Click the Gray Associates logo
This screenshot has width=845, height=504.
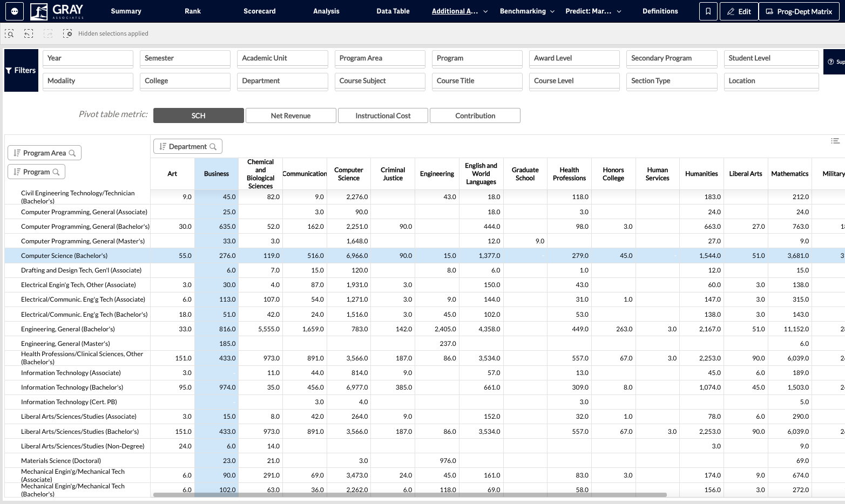click(57, 11)
